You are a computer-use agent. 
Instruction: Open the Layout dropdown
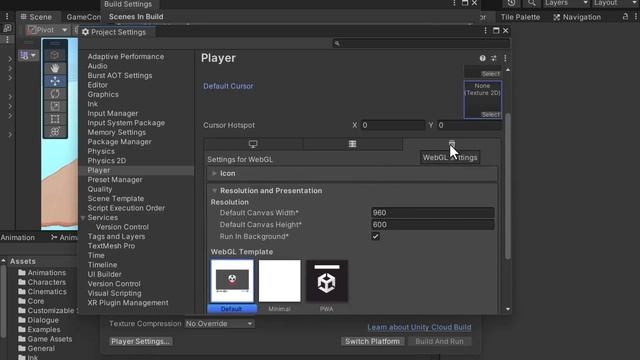click(616, 3)
